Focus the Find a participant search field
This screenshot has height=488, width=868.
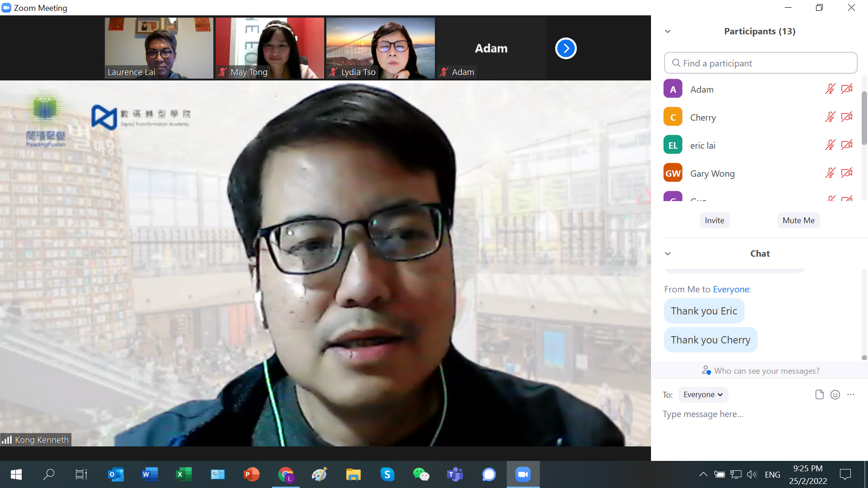pyautogui.click(x=760, y=63)
